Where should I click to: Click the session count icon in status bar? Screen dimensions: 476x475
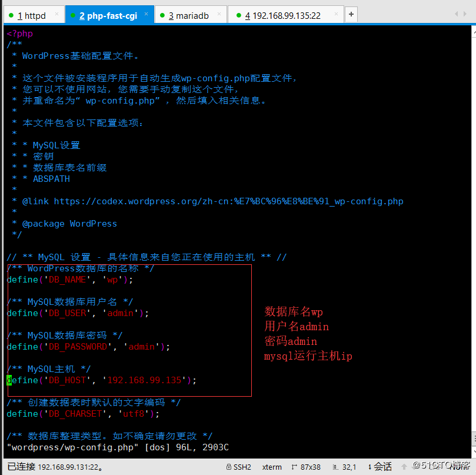(x=368, y=467)
